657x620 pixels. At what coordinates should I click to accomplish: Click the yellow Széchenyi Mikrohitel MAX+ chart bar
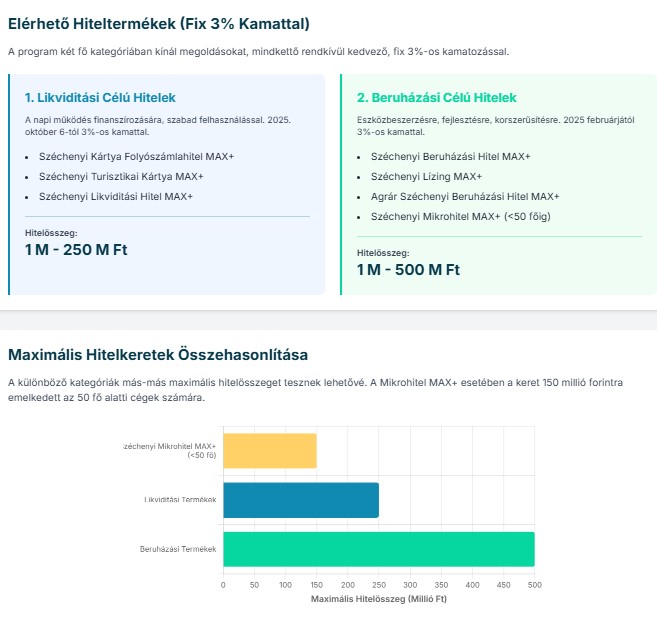click(x=269, y=451)
